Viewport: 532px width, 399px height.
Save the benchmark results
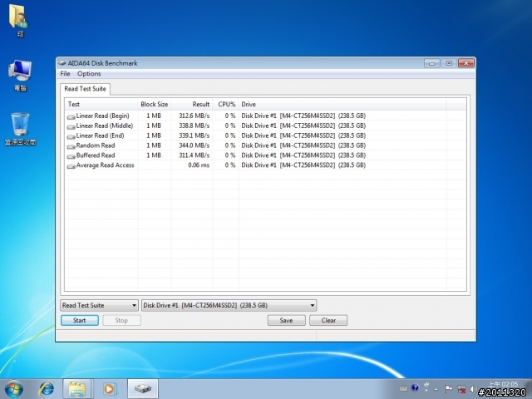pos(286,320)
